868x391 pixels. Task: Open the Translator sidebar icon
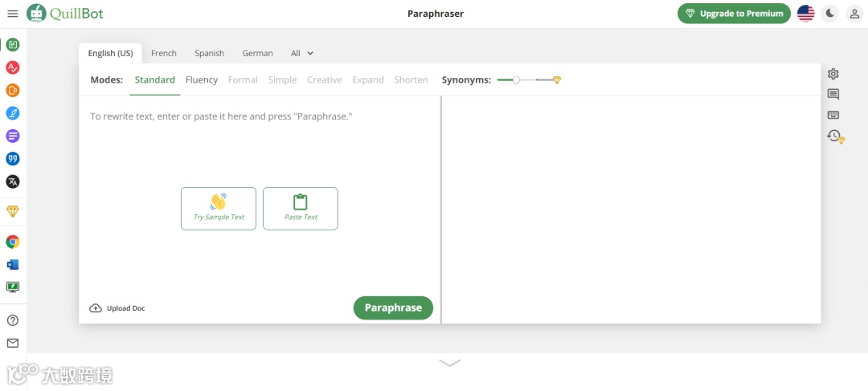[x=13, y=181]
